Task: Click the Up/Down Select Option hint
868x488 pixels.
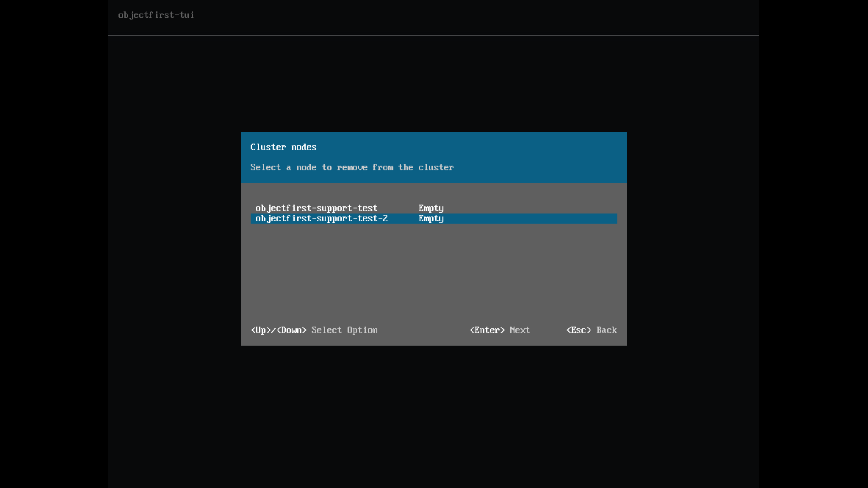Action: pyautogui.click(x=314, y=330)
